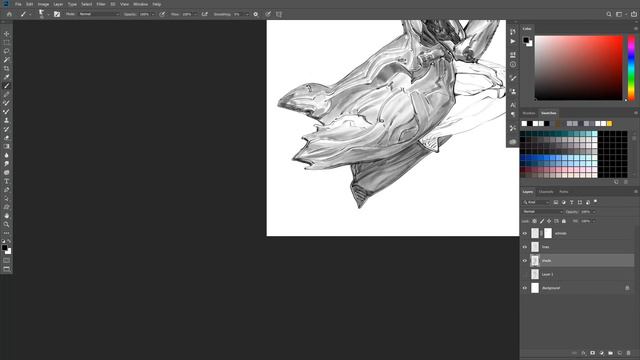Select the Magic Wand tool
Screen dimensions: 640x360
(7, 60)
